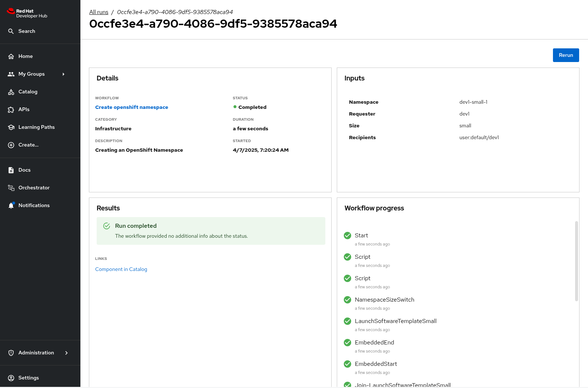Screen dimensions: 588x388
Task: Click the dev1-small-1 namespace value
Action: (x=473, y=102)
